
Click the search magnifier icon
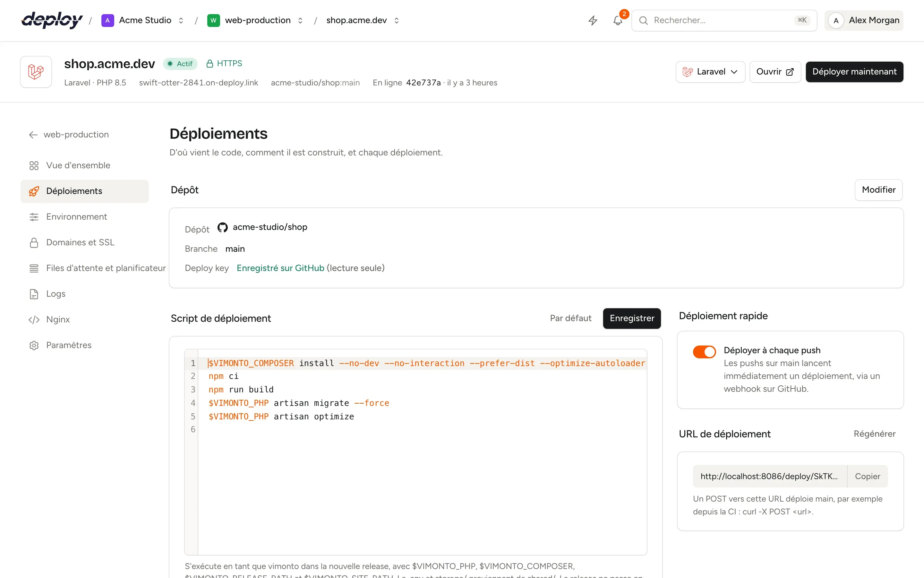tap(643, 20)
